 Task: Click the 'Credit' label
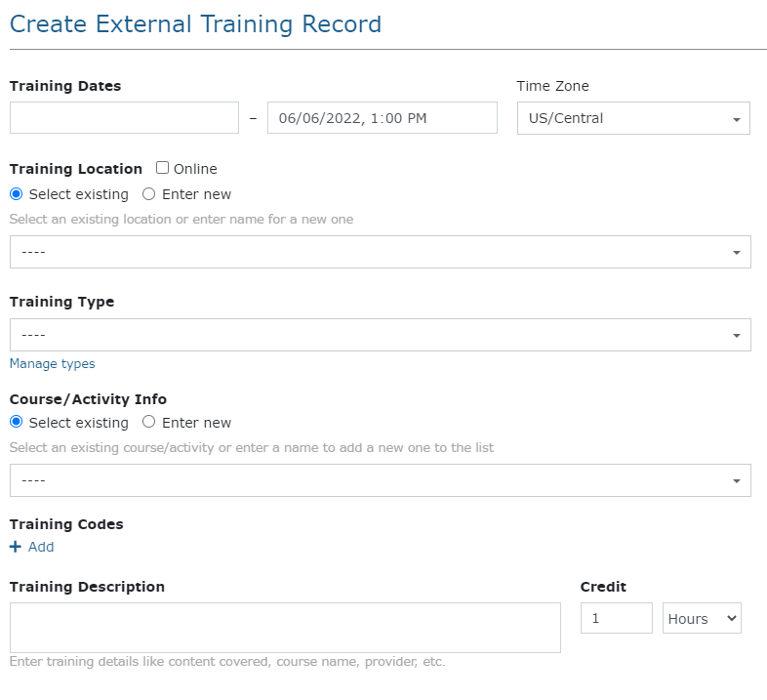click(x=603, y=587)
